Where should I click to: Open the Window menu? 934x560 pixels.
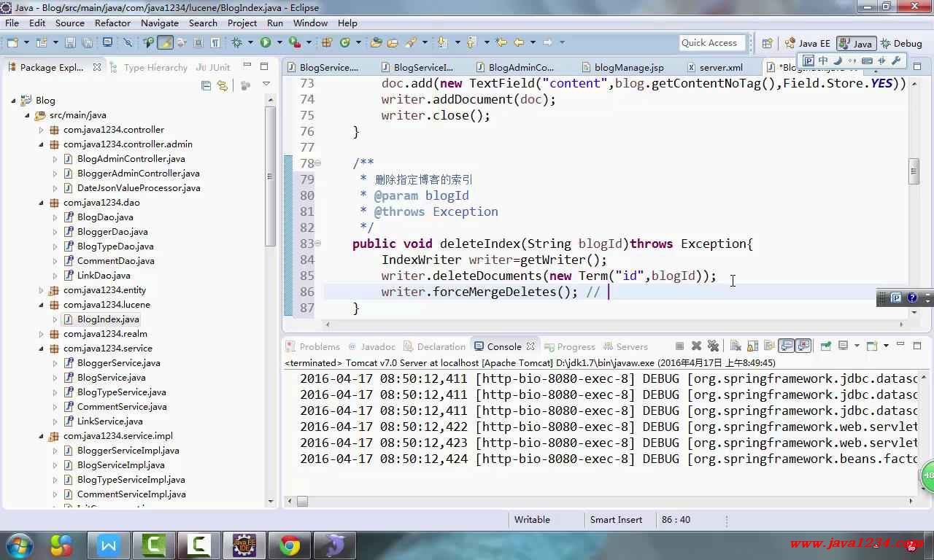pyautogui.click(x=310, y=23)
